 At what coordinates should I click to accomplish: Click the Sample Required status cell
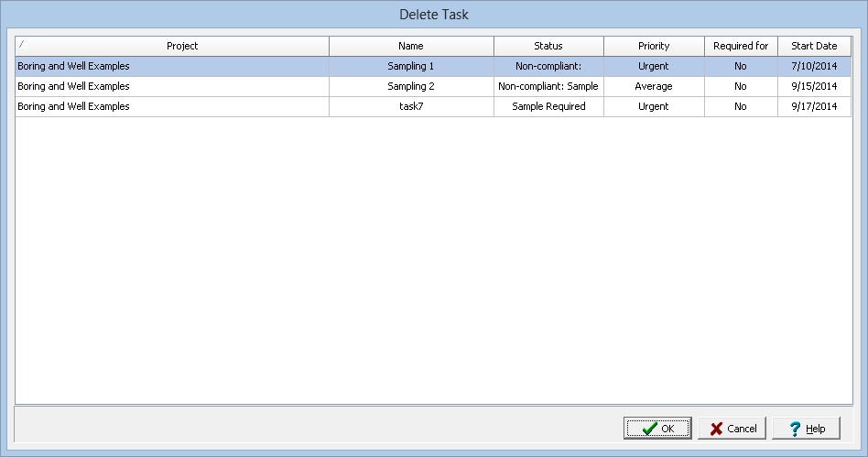(548, 106)
